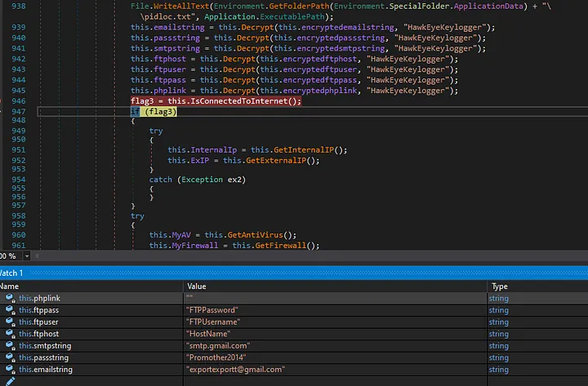Click the field icon beside this.passstring
This screenshot has height=386, width=588.
pyautogui.click(x=10, y=357)
